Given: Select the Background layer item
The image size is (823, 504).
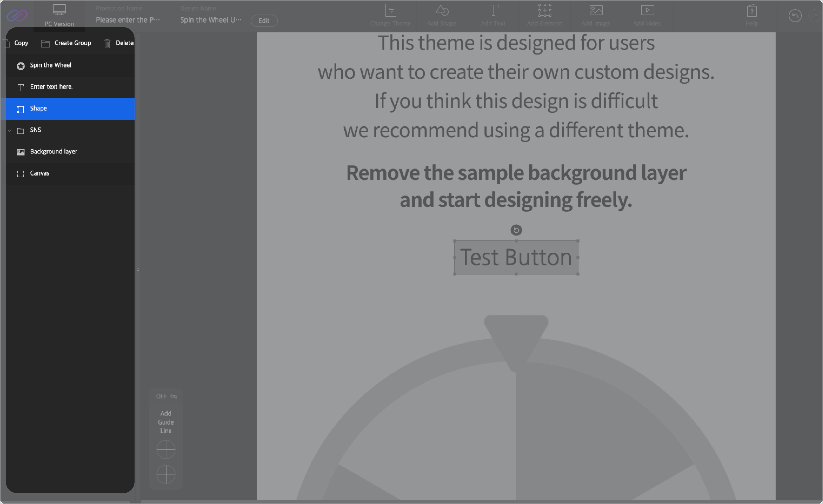Looking at the screenshot, I should tap(53, 152).
